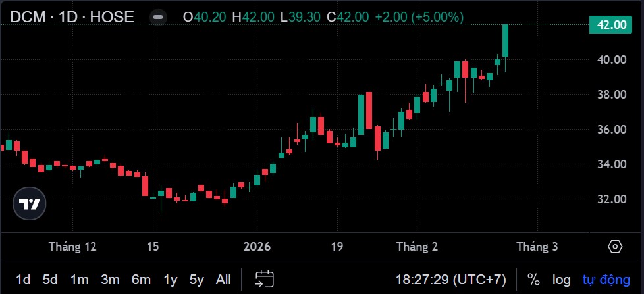Click the TradingView logo on the chart
Image resolution: width=644 pixels, height=294 pixels.
pos(30,205)
